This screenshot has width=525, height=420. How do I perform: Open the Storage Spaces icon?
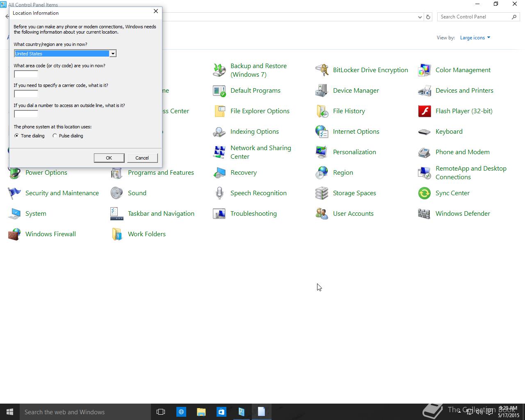tap(322, 193)
